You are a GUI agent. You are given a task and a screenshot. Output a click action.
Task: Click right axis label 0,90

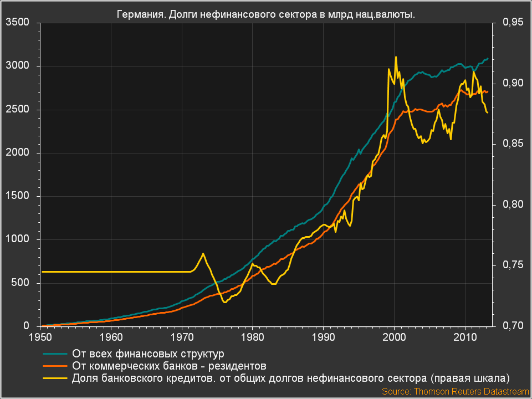pyautogui.click(x=513, y=83)
